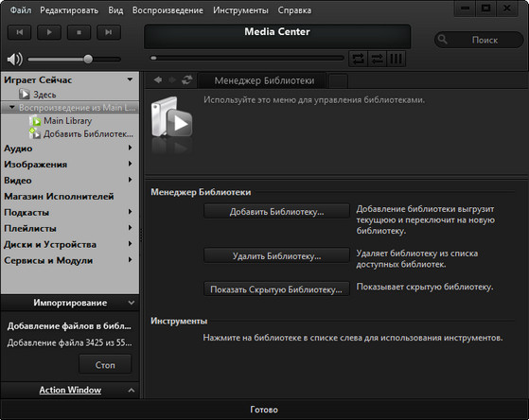Image resolution: width=529 pixels, height=420 pixels.
Task: Go back with the navigation arrow
Action: [x=157, y=80]
